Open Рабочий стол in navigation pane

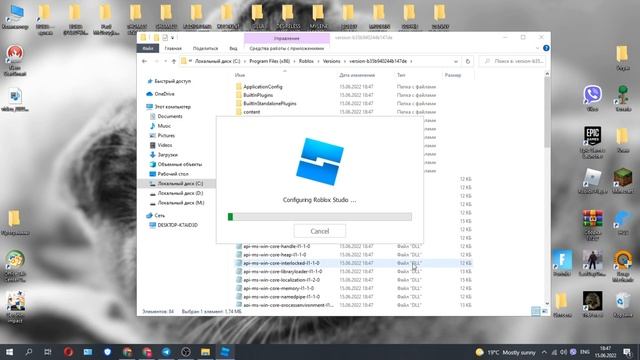tap(173, 174)
